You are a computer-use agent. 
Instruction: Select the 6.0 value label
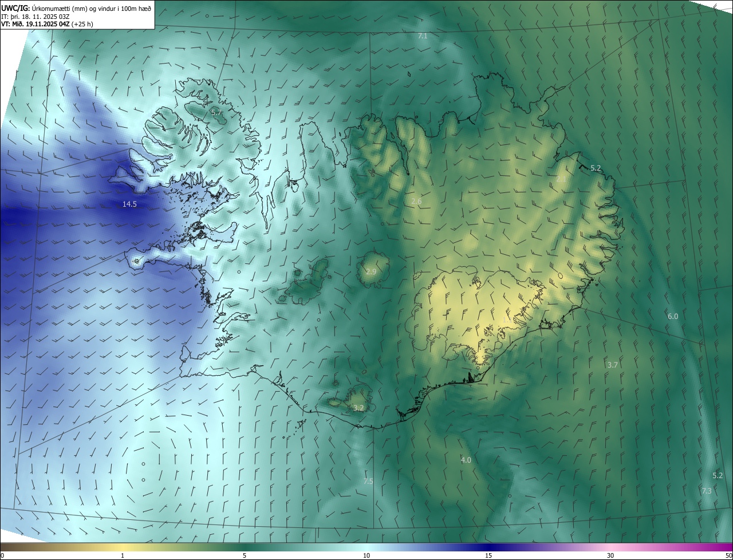[673, 316]
